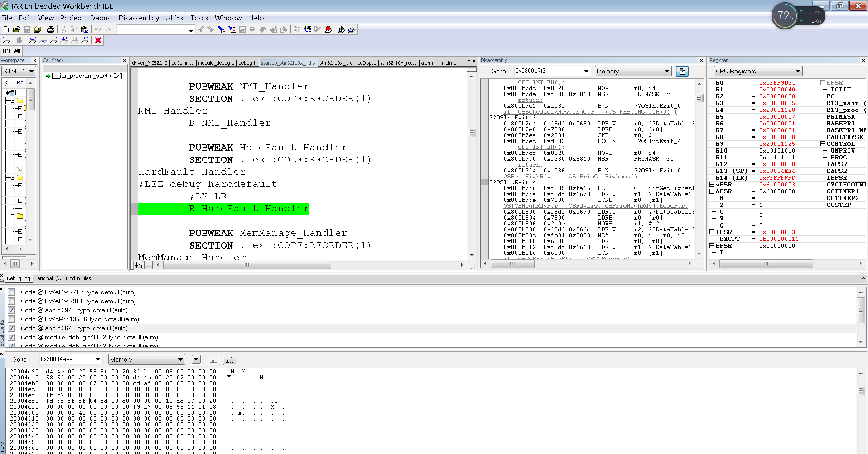Disable the module_debug.c:300.2 breakpoint checkbox
Screen dimensions: 868x454
[11, 337]
